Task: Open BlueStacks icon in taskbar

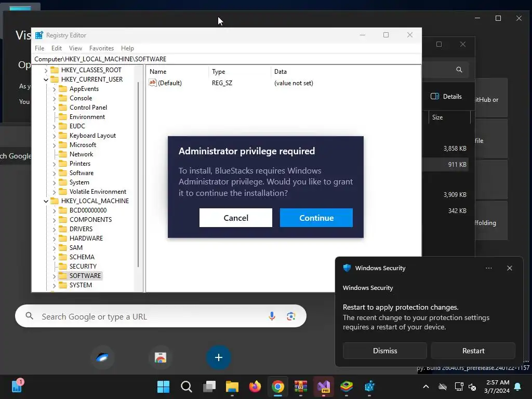Action: coord(347,387)
